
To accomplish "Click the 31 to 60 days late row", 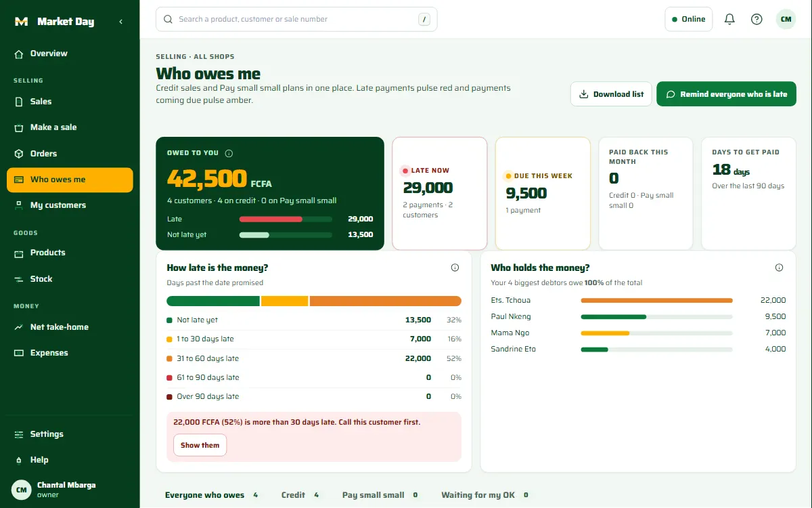I will [x=314, y=358].
